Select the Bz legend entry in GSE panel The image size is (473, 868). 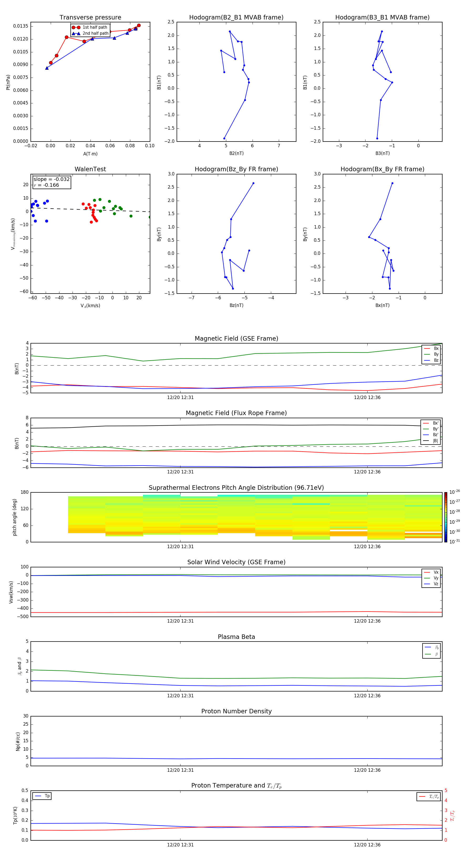431,360
